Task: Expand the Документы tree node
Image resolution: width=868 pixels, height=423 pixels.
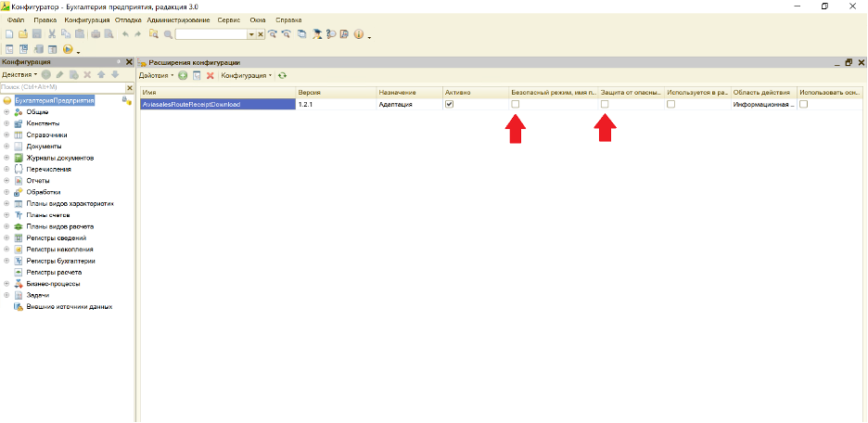Action: coord(6,147)
